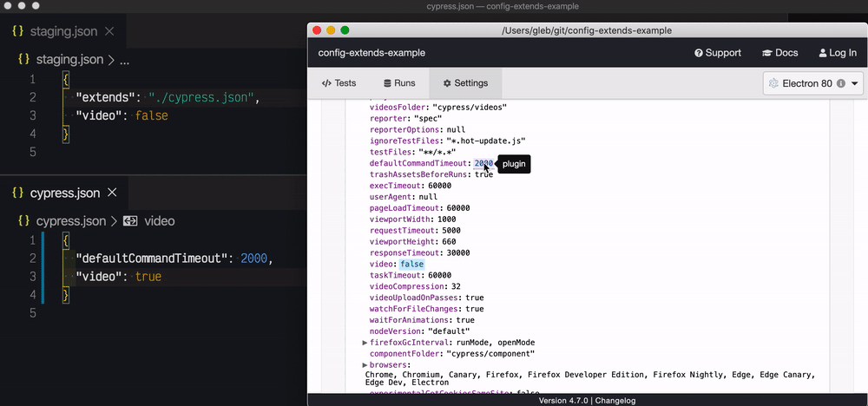The height and width of the screenshot is (406, 868).
Task: Open the Runs tab in Cypress
Action: tap(399, 83)
